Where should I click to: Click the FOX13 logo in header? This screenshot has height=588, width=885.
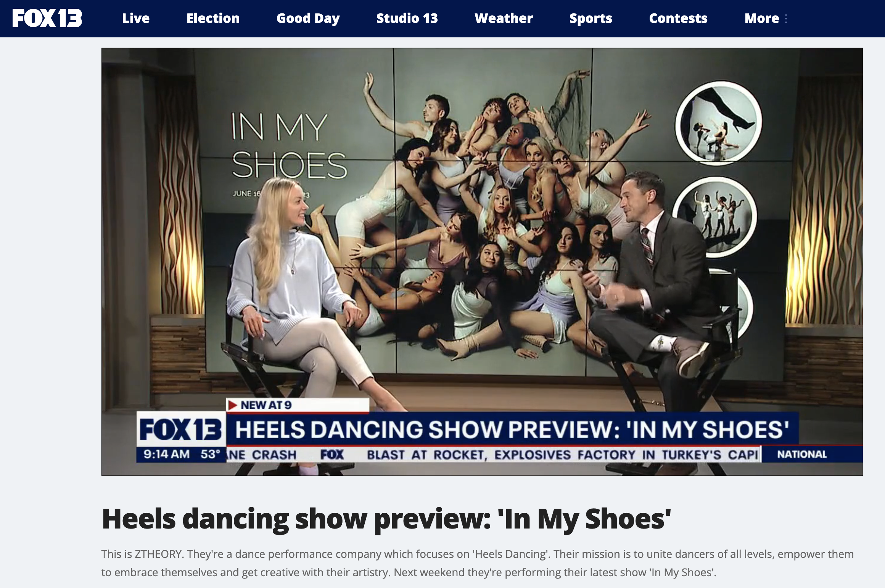(x=47, y=18)
